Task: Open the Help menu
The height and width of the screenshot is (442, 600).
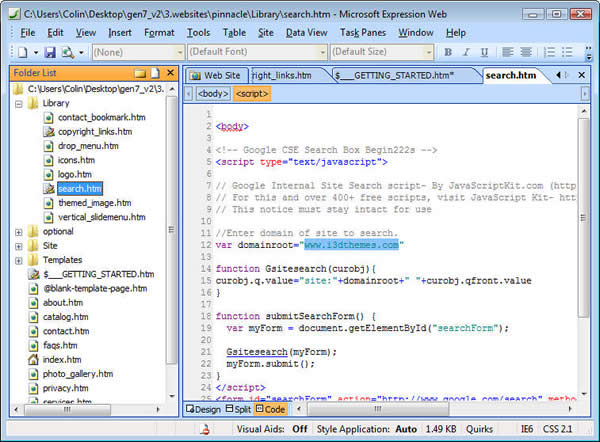Action: [x=456, y=33]
